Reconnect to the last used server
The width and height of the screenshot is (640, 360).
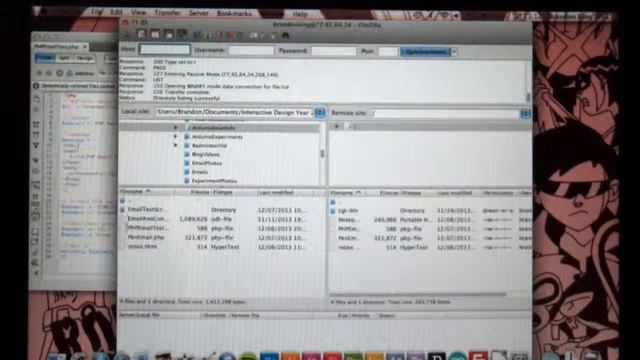point(240,36)
